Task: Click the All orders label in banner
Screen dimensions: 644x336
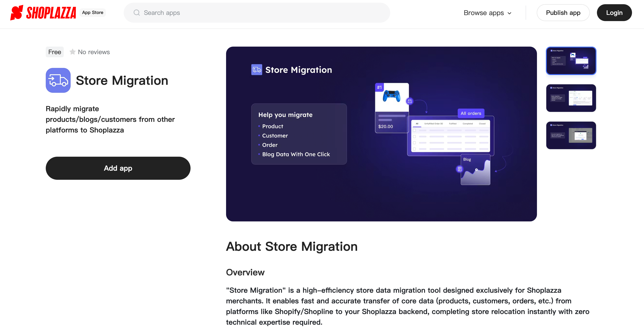Action: click(x=471, y=113)
